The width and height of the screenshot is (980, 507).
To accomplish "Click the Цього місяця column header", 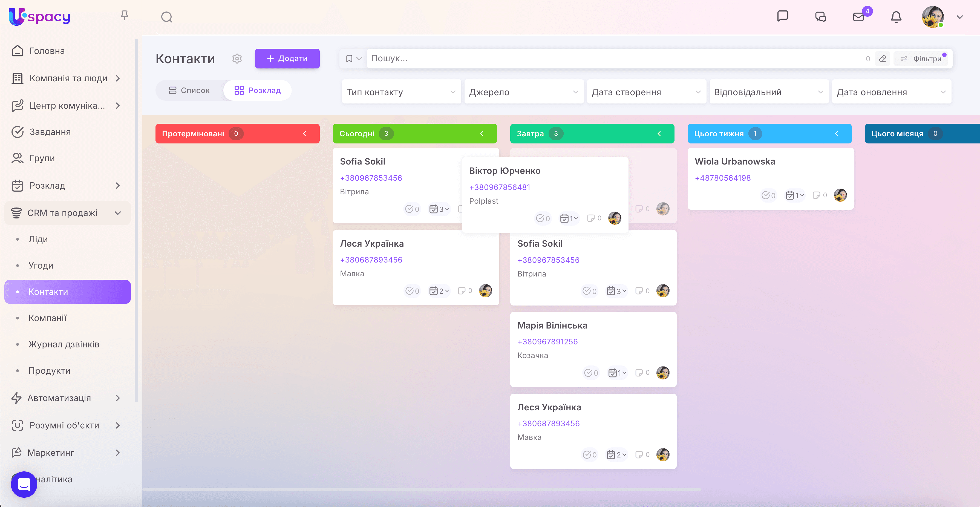I will pyautogui.click(x=922, y=134).
